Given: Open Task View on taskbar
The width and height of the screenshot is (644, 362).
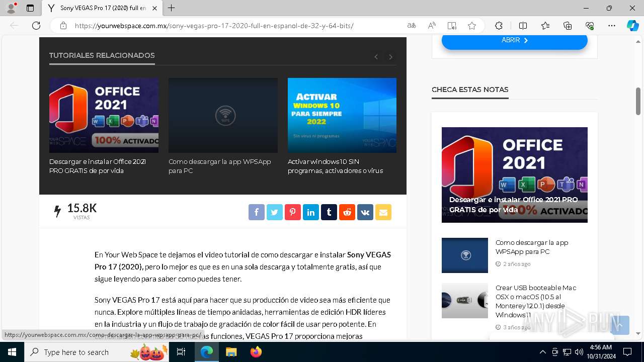Looking at the screenshot, I should [x=181, y=352].
